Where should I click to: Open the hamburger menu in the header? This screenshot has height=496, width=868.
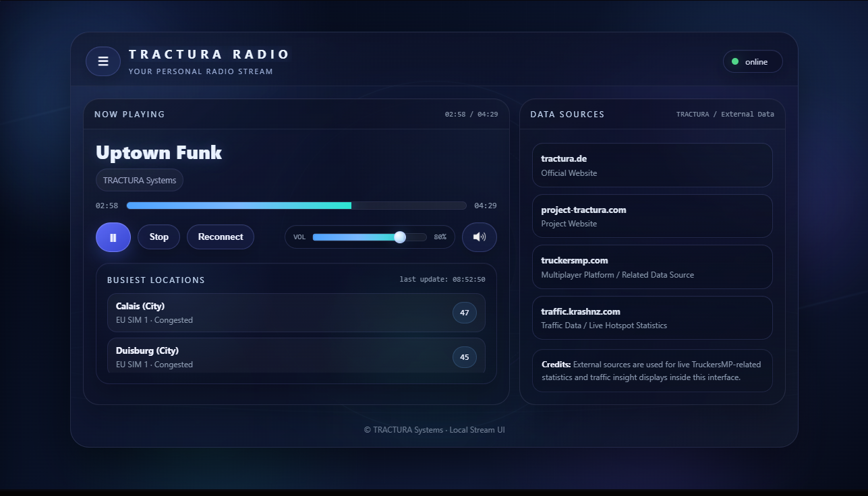103,61
